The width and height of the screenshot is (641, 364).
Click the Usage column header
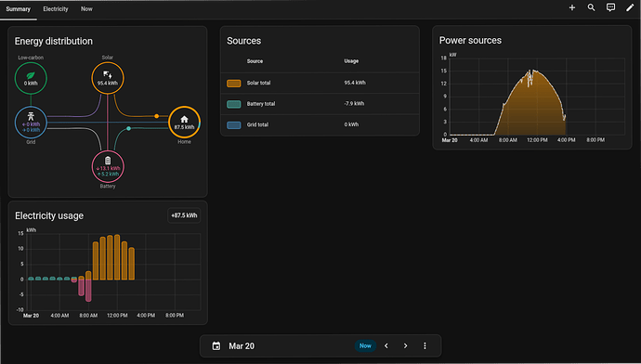[351, 61]
